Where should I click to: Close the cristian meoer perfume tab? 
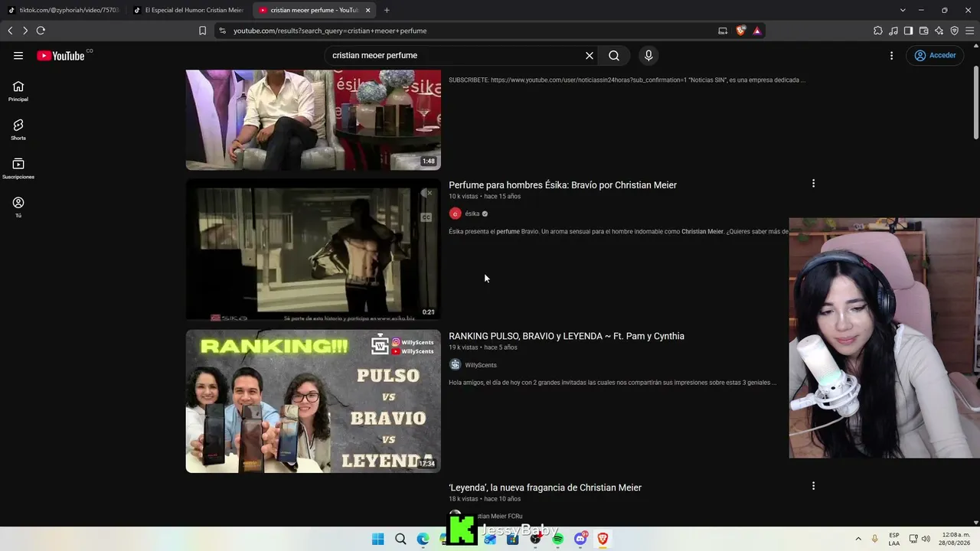point(368,10)
